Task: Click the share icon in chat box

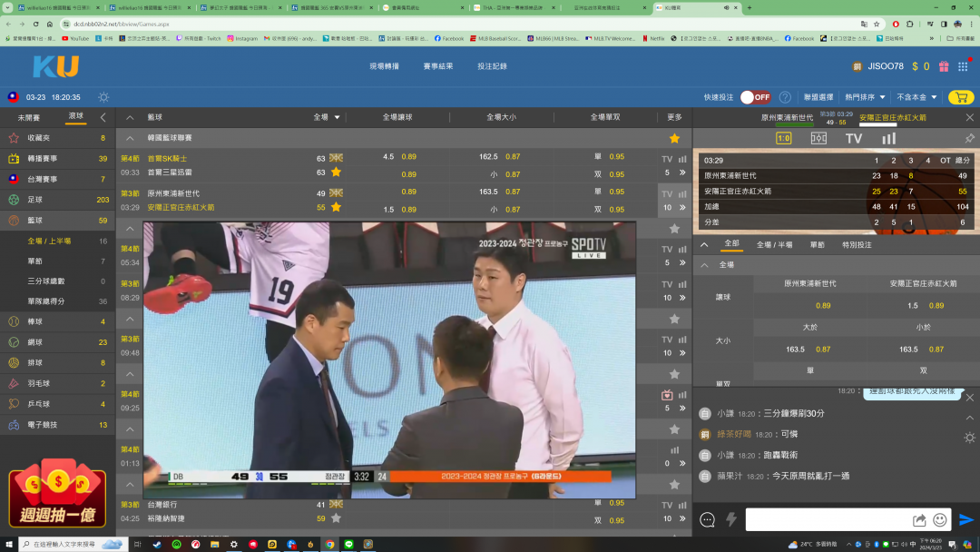Action: pyautogui.click(x=919, y=519)
